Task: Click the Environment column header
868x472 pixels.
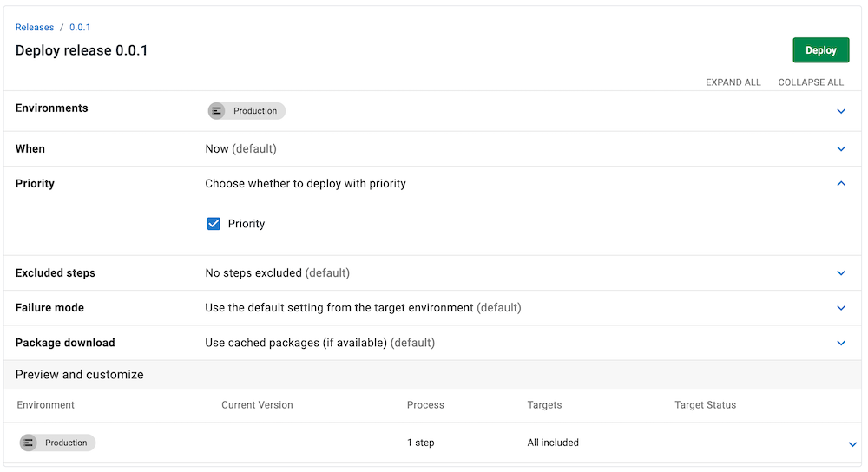Action: point(45,405)
